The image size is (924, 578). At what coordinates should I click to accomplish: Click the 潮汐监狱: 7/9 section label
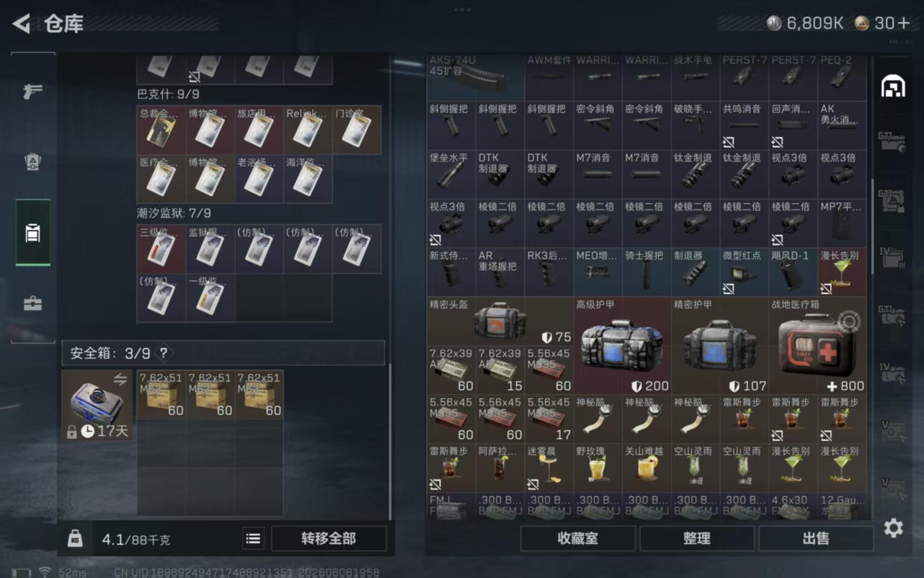174,213
